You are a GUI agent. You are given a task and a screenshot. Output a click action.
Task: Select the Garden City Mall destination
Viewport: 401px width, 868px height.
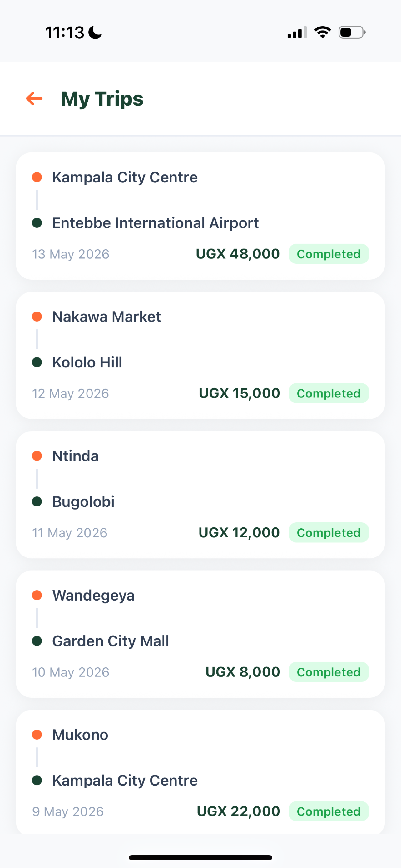tap(111, 641)
